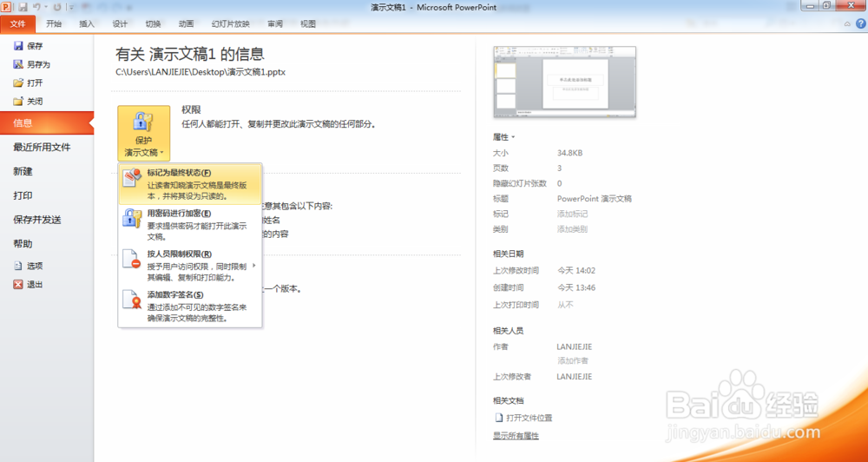Click the file size value 34.8KB
The height and width of the screenshot is (462, 868).
point(569,153)
